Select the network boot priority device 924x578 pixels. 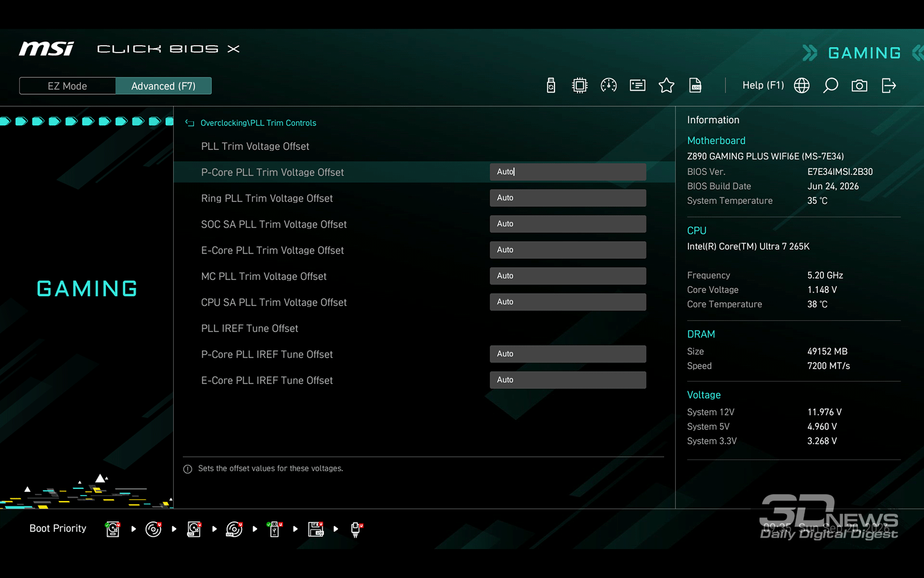(356, 529)
